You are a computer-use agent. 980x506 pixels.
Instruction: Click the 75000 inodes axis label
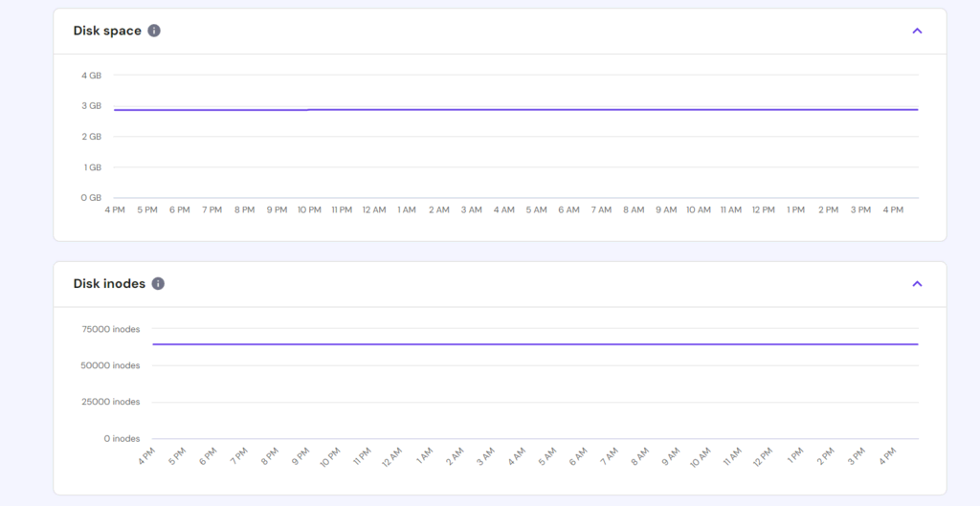(x=111, y=329)
